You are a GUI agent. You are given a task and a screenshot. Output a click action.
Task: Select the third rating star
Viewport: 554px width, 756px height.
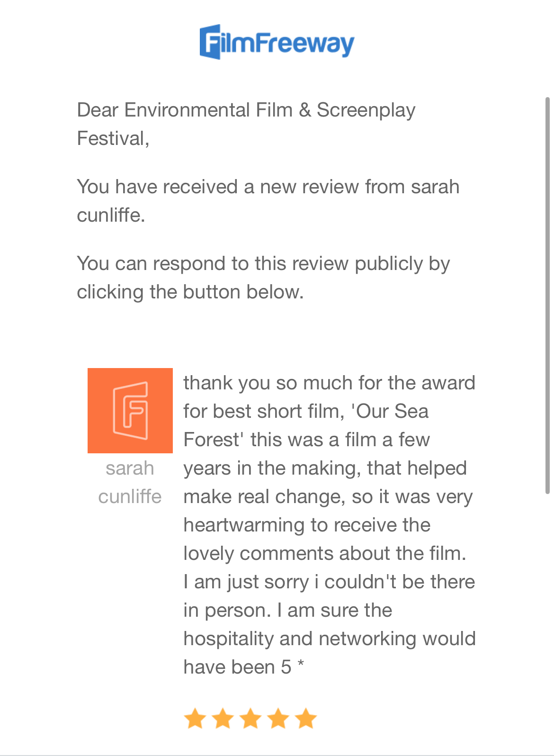[250, 719]
